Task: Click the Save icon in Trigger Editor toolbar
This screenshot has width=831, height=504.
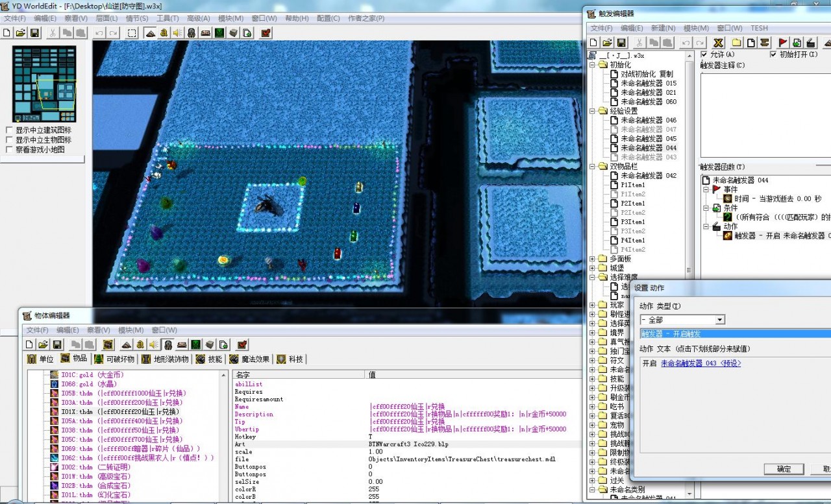Action: pyautogui.click(x=621, y=43)
